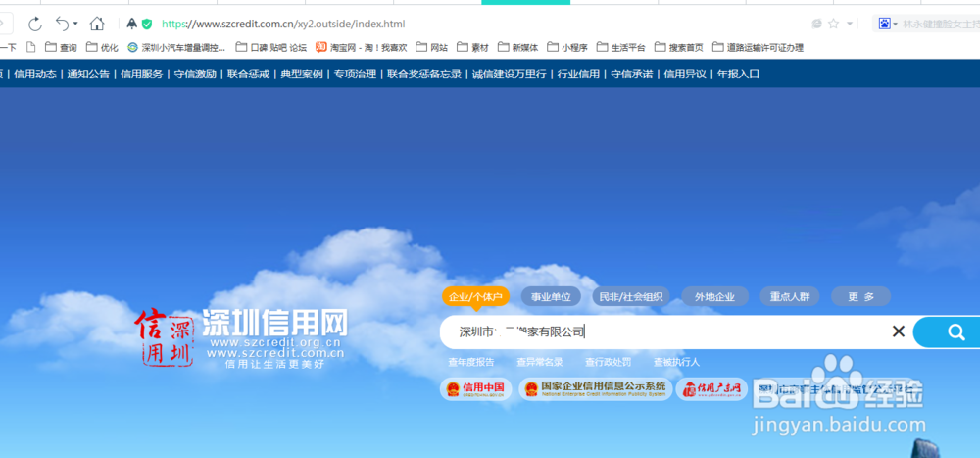Viewport: 980px width, 458px height.
Task: Go to 年报入口 in the nav bar
Action: click(738, 74)
